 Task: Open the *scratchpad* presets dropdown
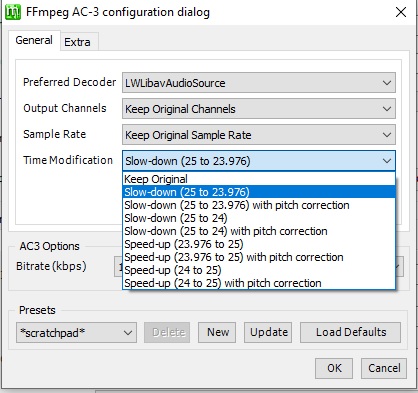point(76,332)
